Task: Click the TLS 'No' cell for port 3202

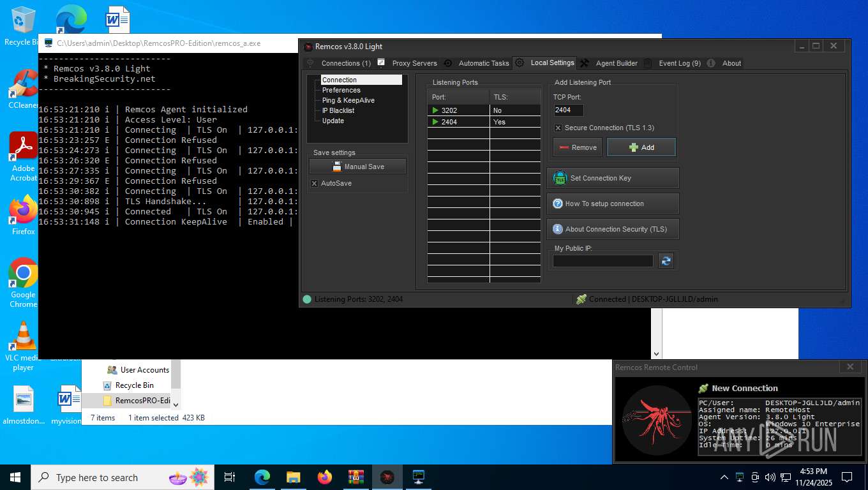Action: tap(515, 110)
